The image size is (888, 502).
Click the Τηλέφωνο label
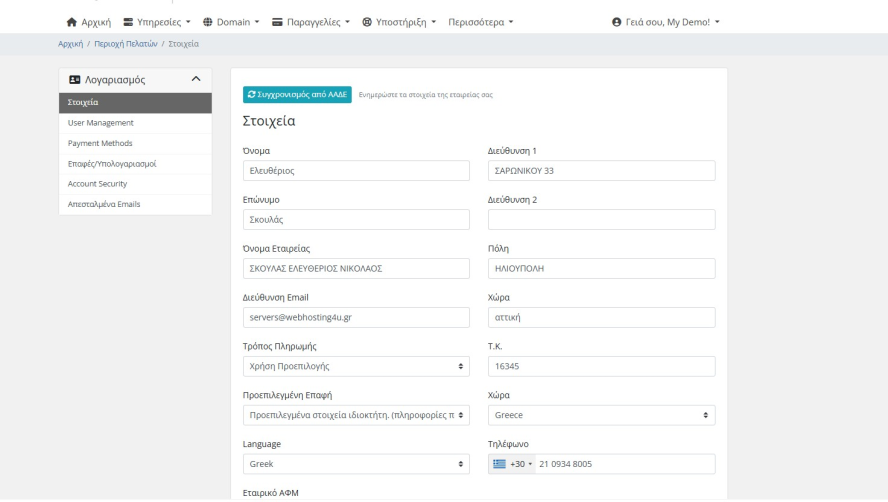pos(509,444)
